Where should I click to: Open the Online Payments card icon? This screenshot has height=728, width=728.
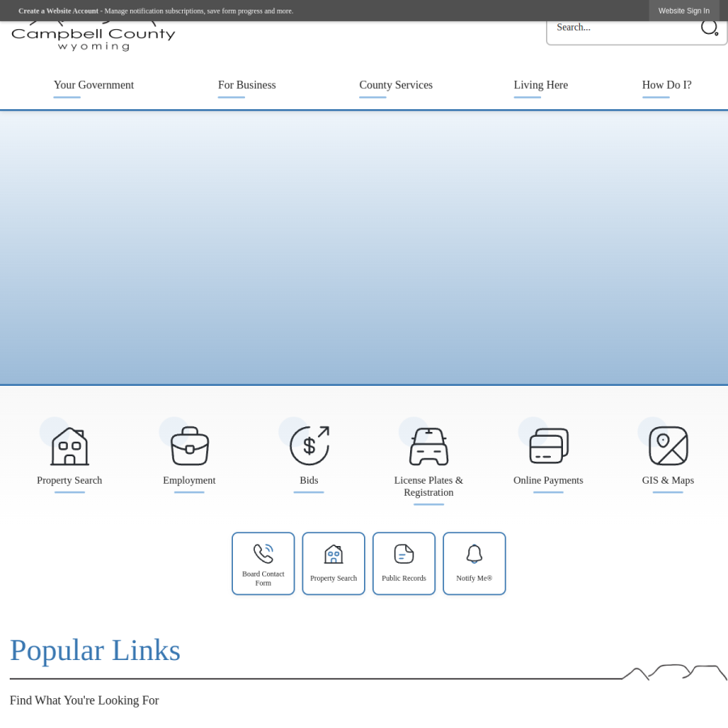548,446
